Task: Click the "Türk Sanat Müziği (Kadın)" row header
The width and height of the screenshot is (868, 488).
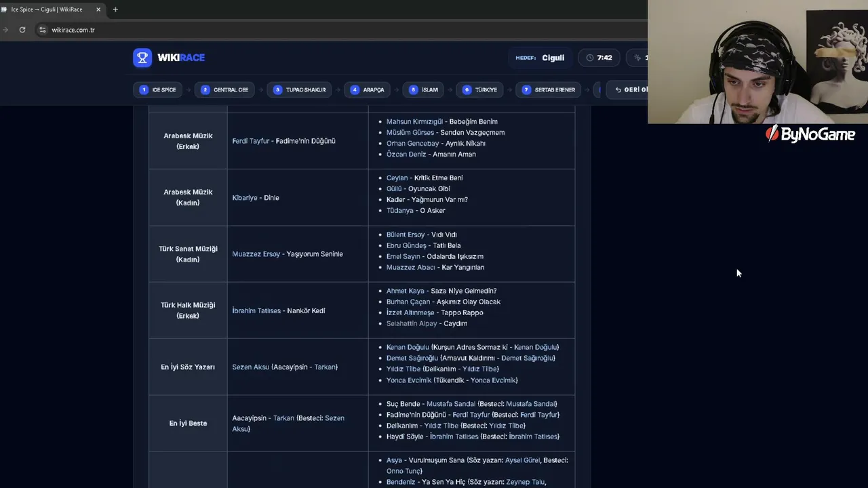Action: tap(188, 254)
